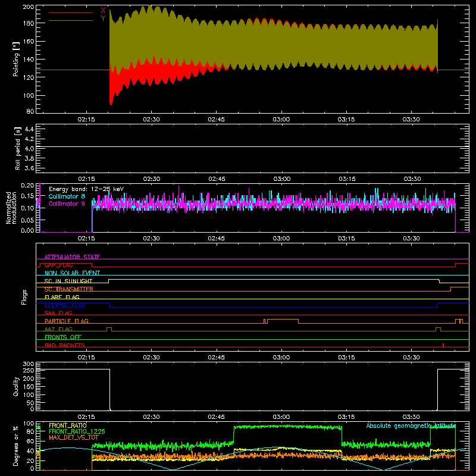Select the yellow FRONT_RATIO legend label
This screenshot has width=476, height=476.
[x=68, y=425]
